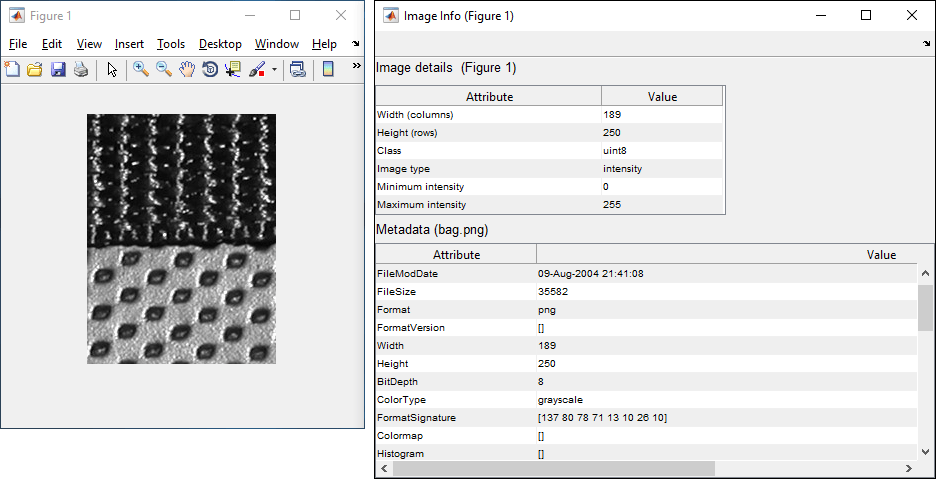The width and height of the screenshot is (936, 479).
Task: Select the 'Class' attribute cell
Action: [x=488, y=151]
